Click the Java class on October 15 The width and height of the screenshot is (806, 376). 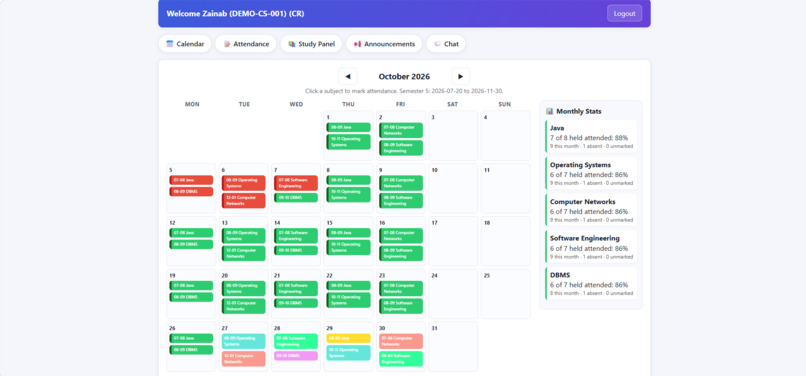coord(348,232)
